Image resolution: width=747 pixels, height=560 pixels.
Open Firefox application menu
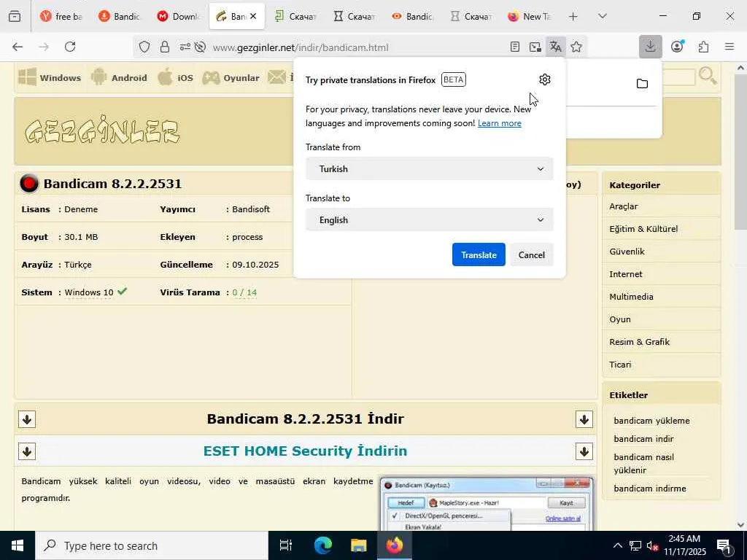tap(729, 47)
